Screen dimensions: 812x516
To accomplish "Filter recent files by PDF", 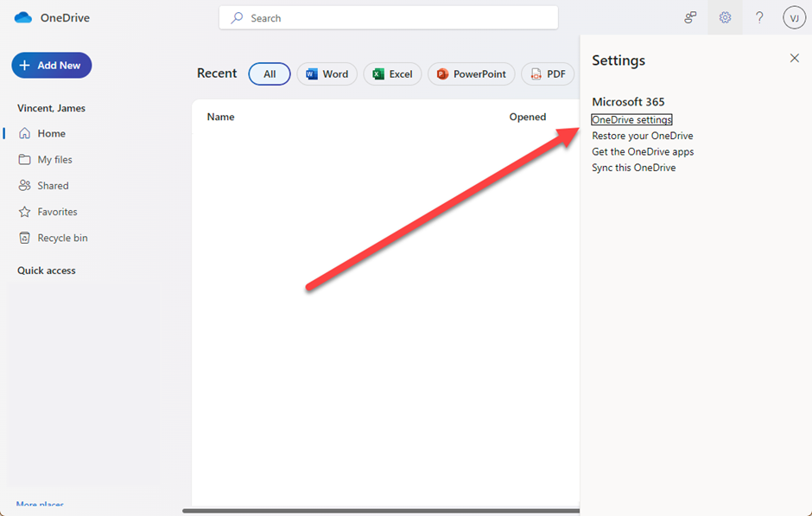I will [x=548, y=74].
